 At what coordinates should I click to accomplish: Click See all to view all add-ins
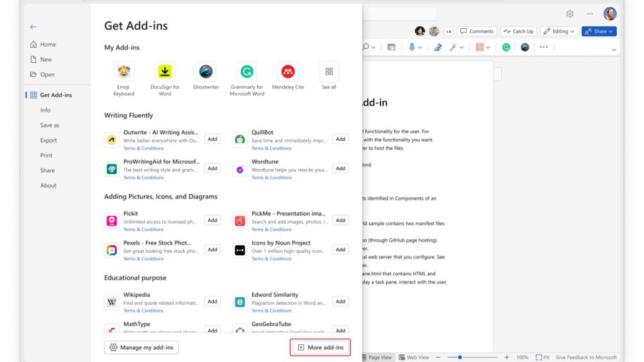(328, 70)
